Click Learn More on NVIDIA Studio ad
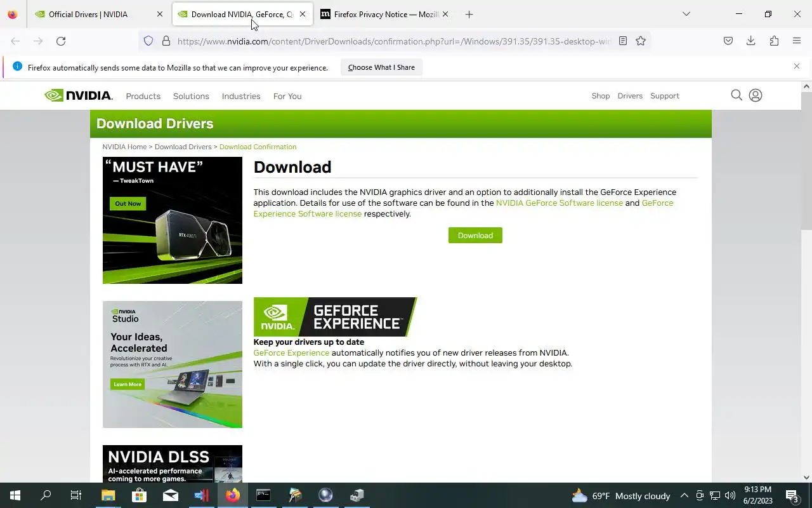812x508 pixels. pyautogui.click(x=128, y=384)
